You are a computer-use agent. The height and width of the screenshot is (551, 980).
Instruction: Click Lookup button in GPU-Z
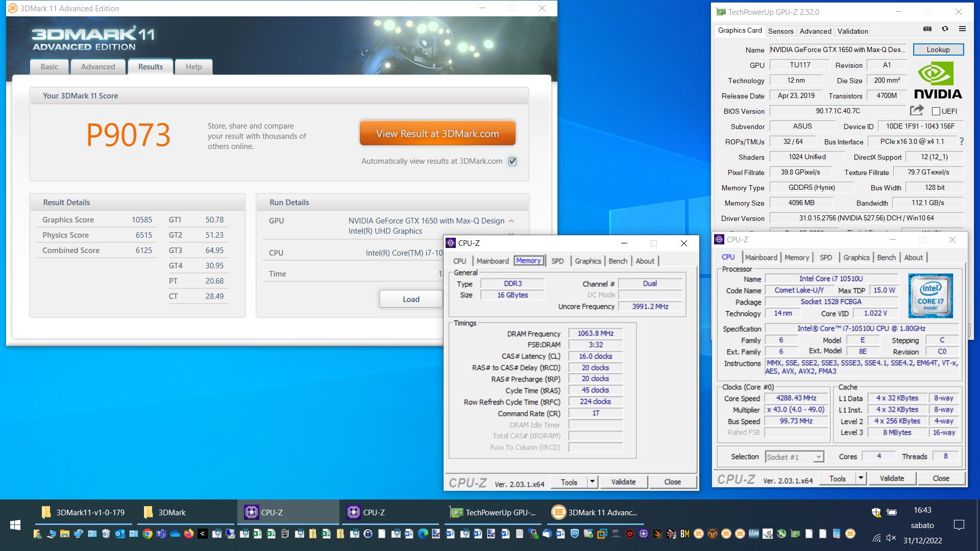[x=938, y=49]
